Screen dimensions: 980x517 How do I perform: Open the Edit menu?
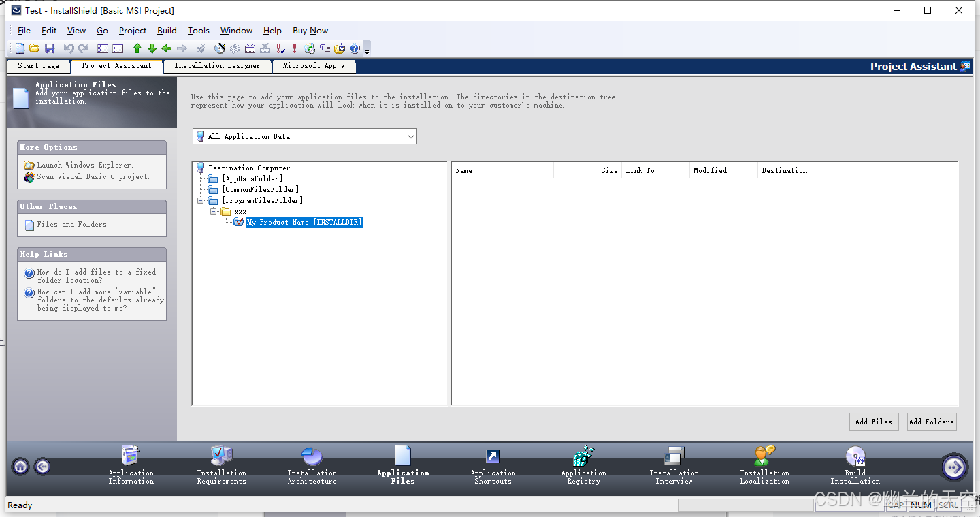[49, 31]
